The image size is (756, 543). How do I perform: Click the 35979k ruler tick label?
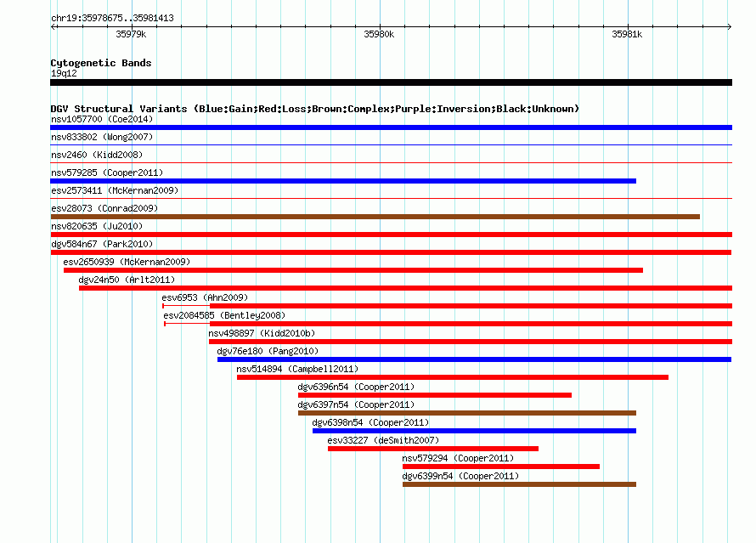point(131,34)
